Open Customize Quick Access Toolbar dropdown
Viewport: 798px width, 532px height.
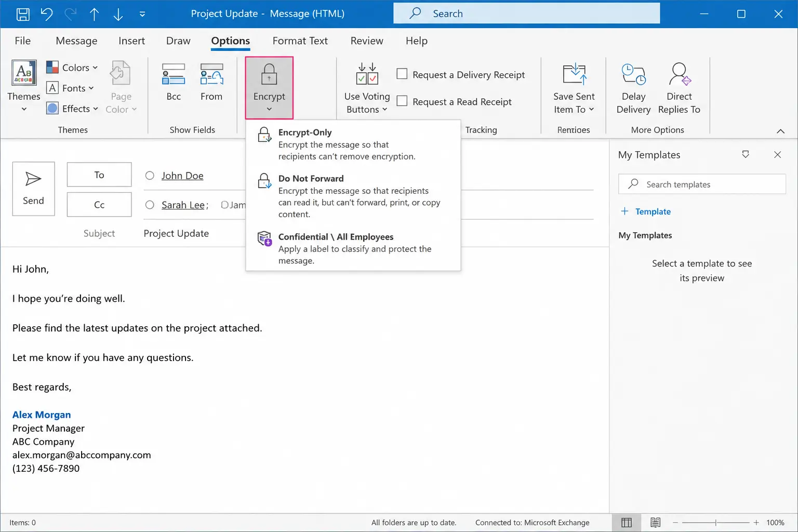[142, 14]
